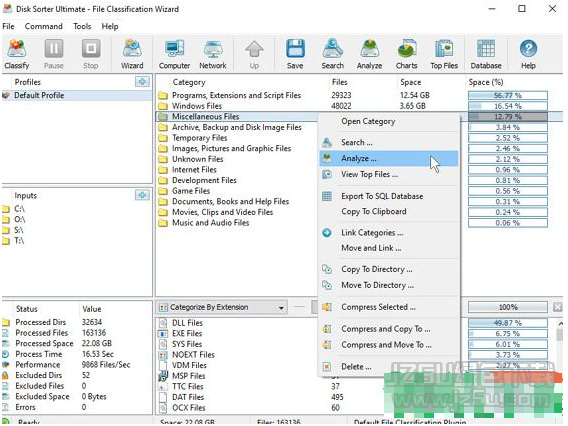The image size is (568, 426).
Task: Select the Computer toolbar icon
Action: pos(174,54)
